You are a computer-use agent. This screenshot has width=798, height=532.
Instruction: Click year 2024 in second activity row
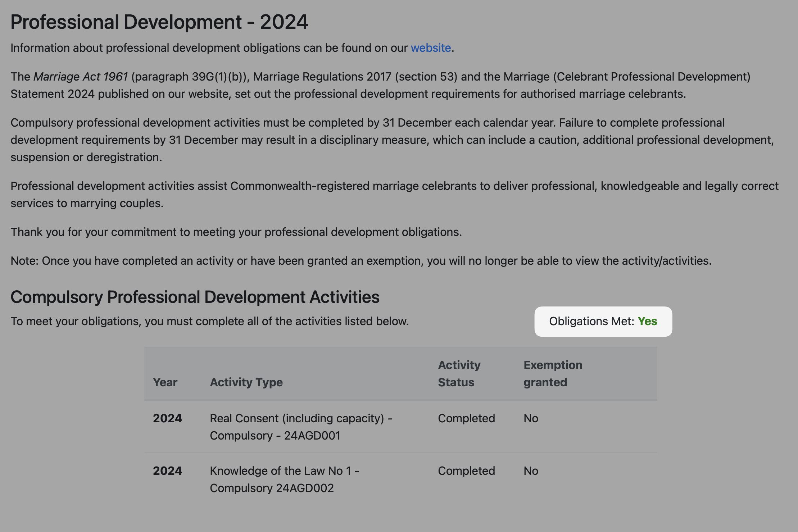coord(167,471)
